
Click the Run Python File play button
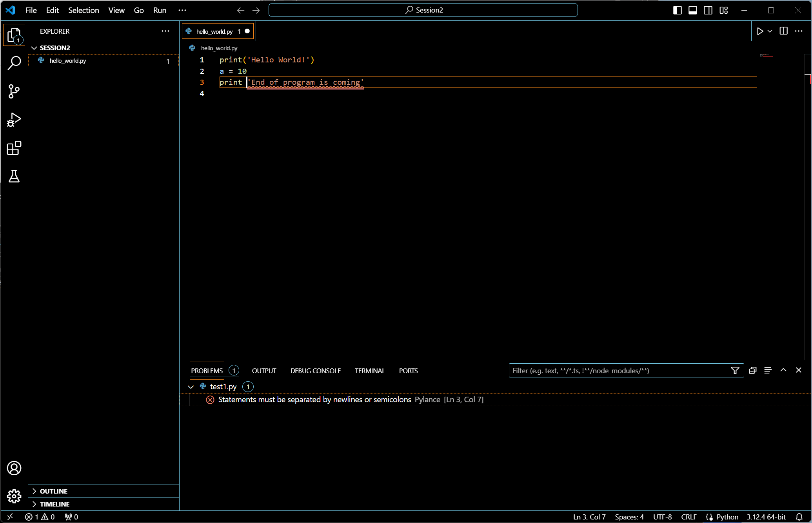coord(760,31)
